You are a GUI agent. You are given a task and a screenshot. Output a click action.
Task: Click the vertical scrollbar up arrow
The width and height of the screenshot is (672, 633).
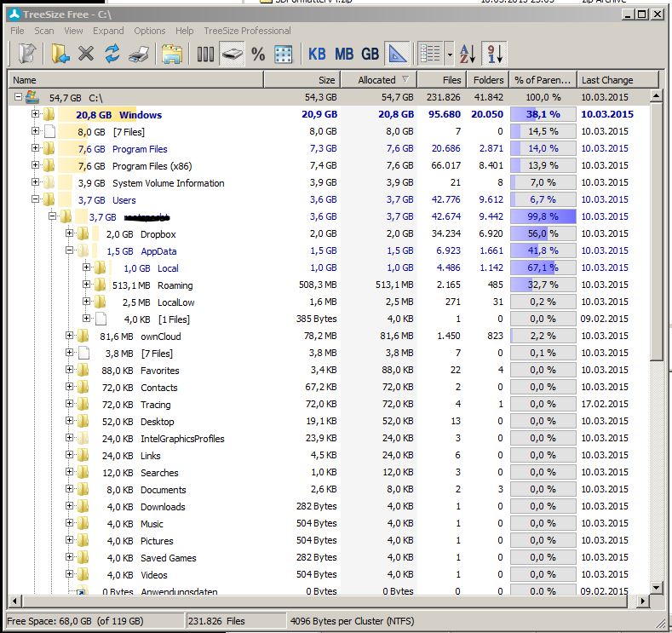[656, 95]
